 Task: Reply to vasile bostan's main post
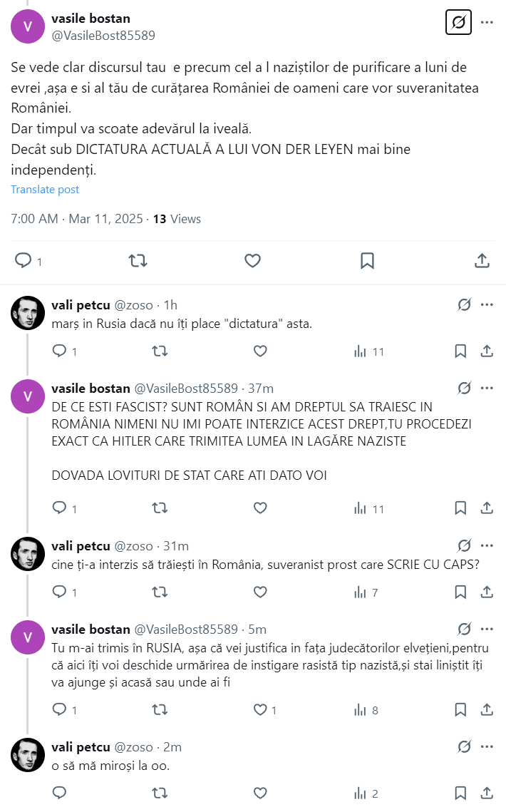pos(24,261)
